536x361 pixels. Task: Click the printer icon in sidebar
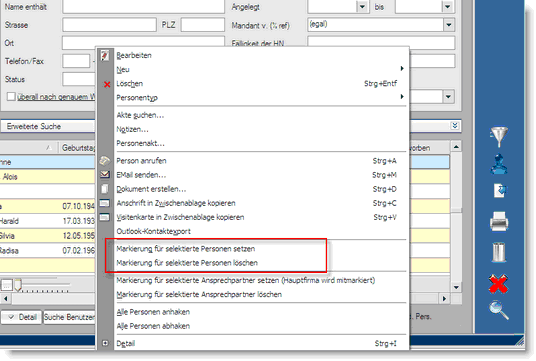pyautogui.click(x=499, y=222)
